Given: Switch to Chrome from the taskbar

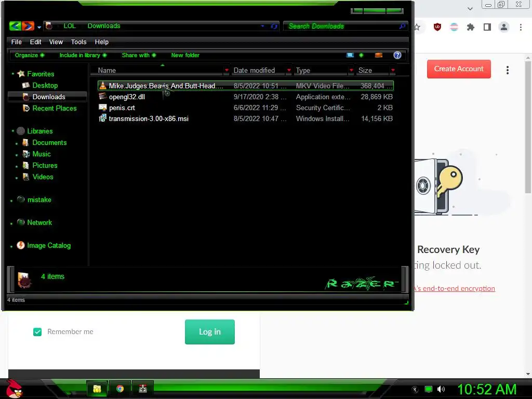Looking at the screenshot, I should 120,389.
